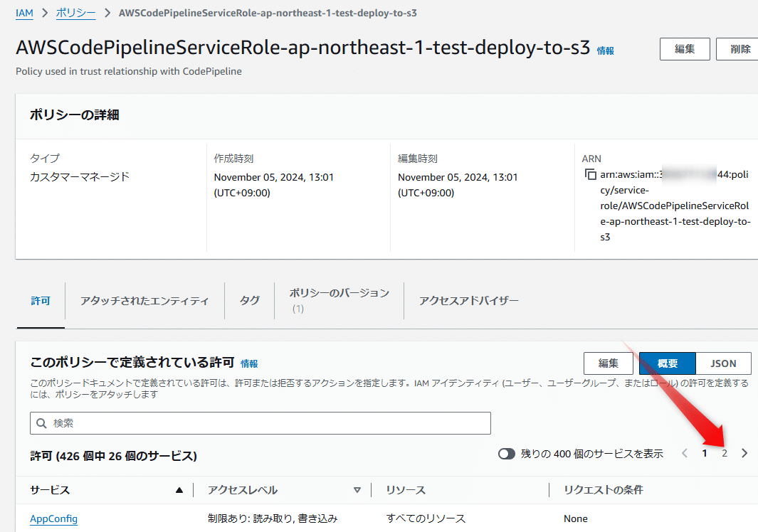Open the アタッチされたエンティティ tab

(144, 301)
